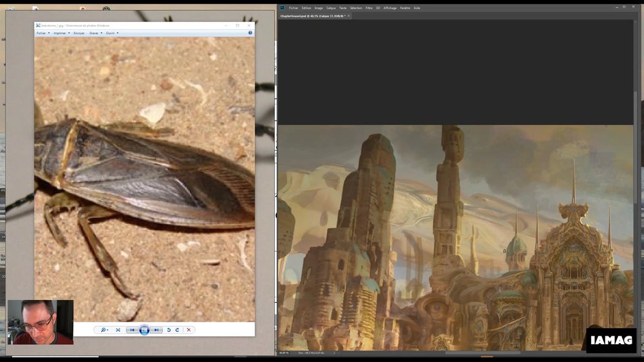Expand the Graver menu arrow
Image resolution: width=644 pixels, height=362 pixels.
click(x=101, y=32)
